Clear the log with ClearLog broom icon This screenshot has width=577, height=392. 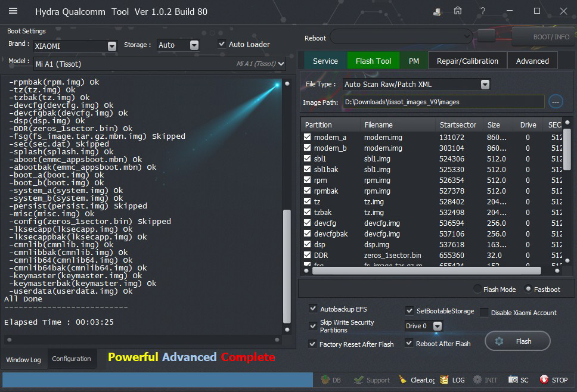(x=403, y=379)
